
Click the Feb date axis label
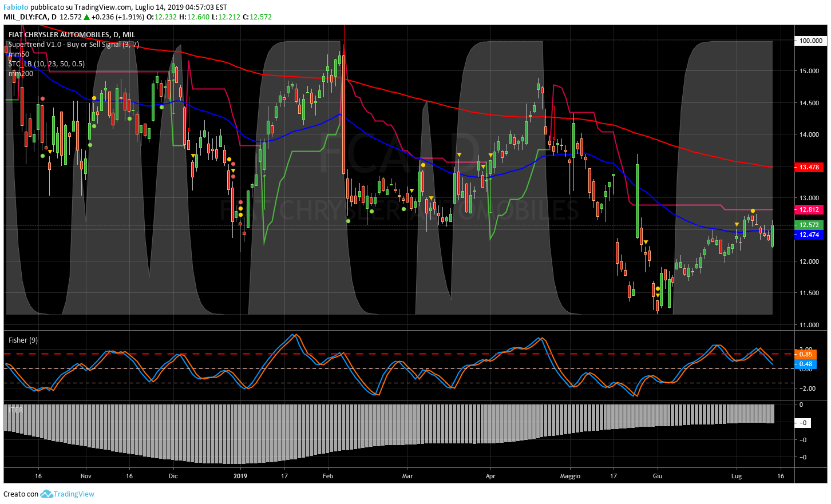point(328,476)
